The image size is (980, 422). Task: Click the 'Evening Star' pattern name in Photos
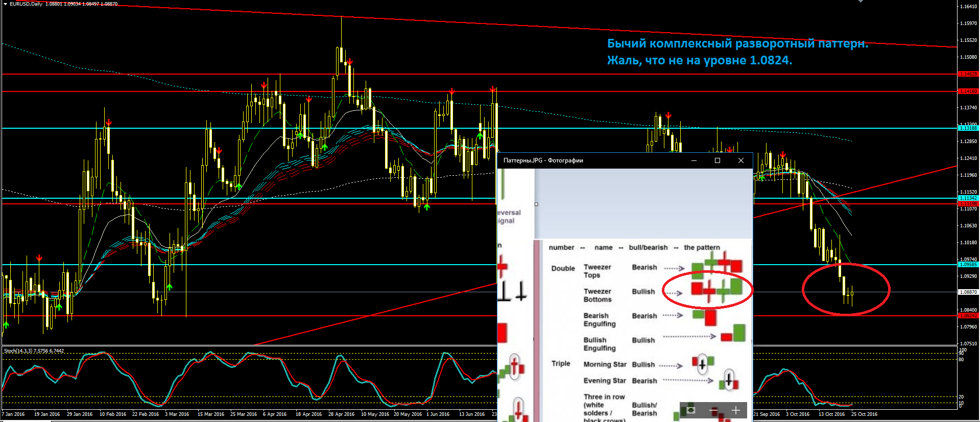point(605,381)
